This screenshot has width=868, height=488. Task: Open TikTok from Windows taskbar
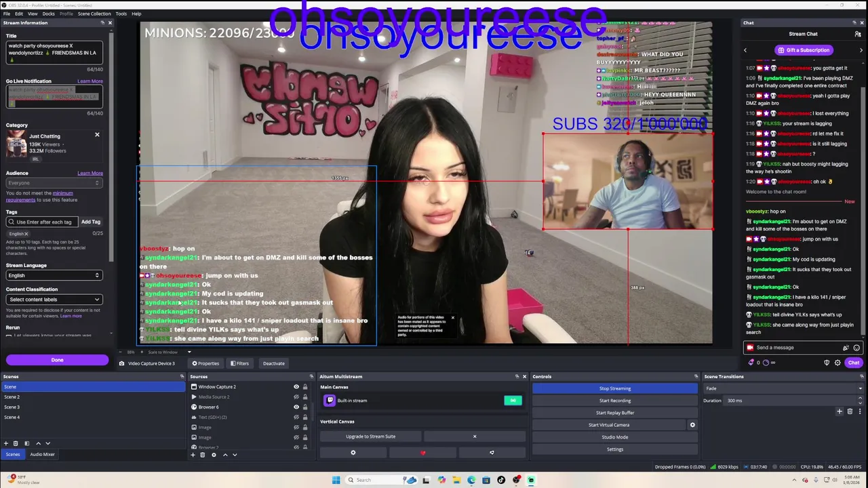coord(501,480)
